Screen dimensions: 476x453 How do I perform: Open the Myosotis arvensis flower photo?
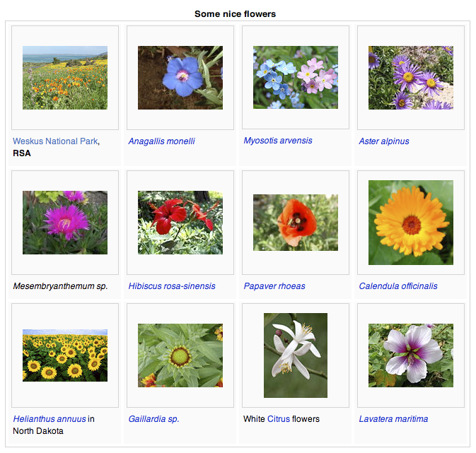click(296, 78)
